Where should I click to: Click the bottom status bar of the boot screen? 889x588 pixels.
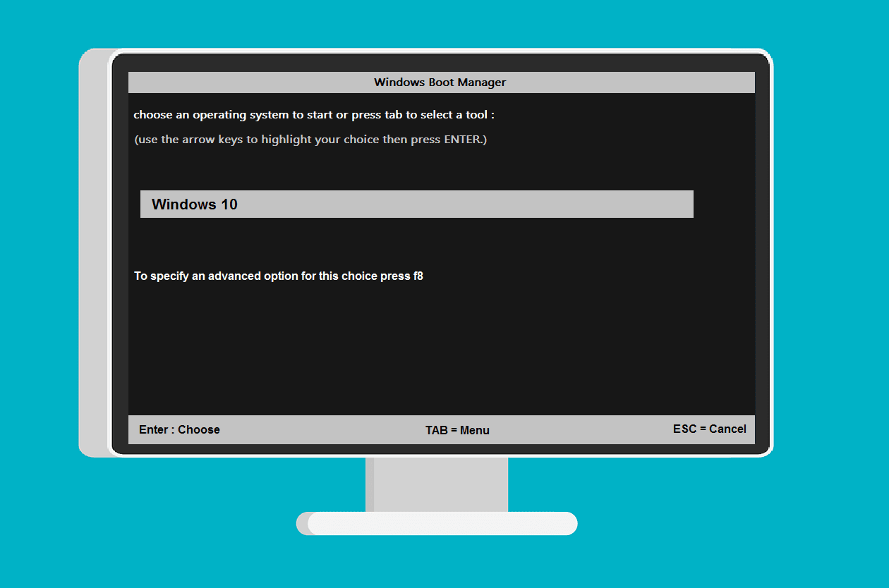pyautogui.click(x=441, y=429)
